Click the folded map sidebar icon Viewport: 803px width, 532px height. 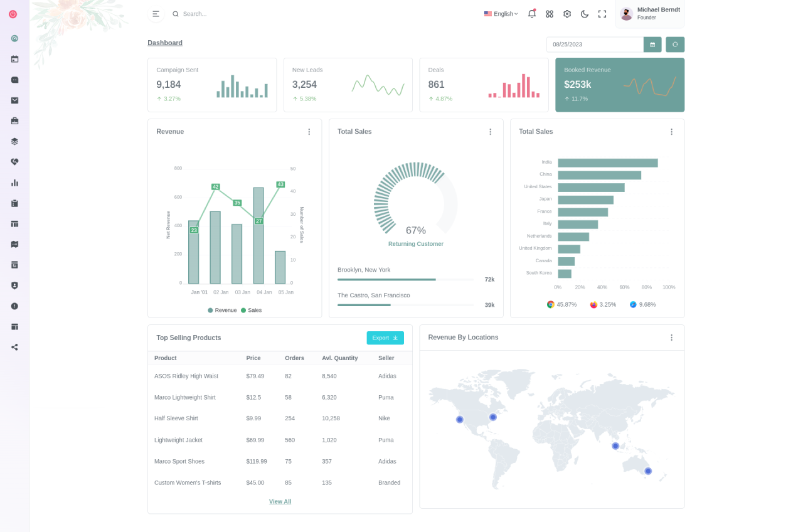(14, 244)
